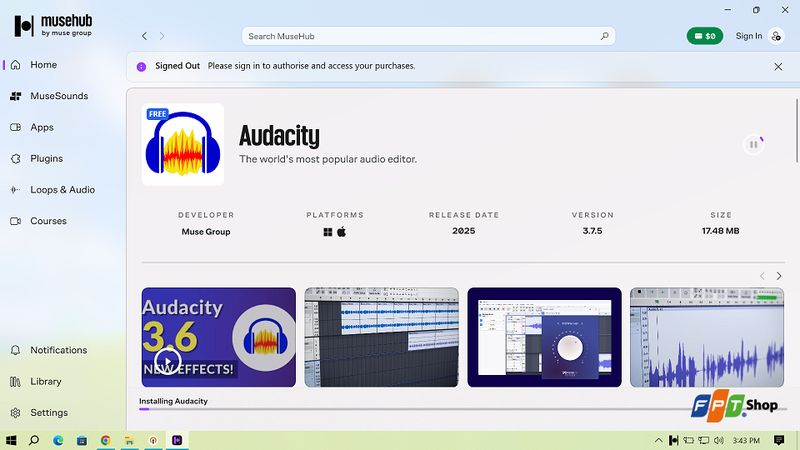Screen dimensions: 800x450
Task: Click the Muse Group developer name
Action: [206, 232]
